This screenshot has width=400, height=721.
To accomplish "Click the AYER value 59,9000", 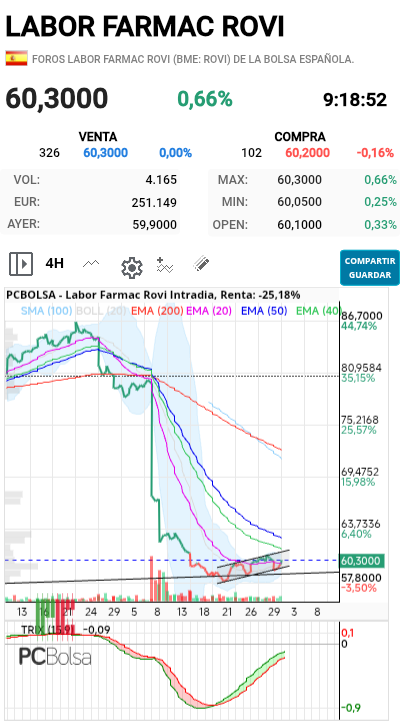I will point(155,225).
